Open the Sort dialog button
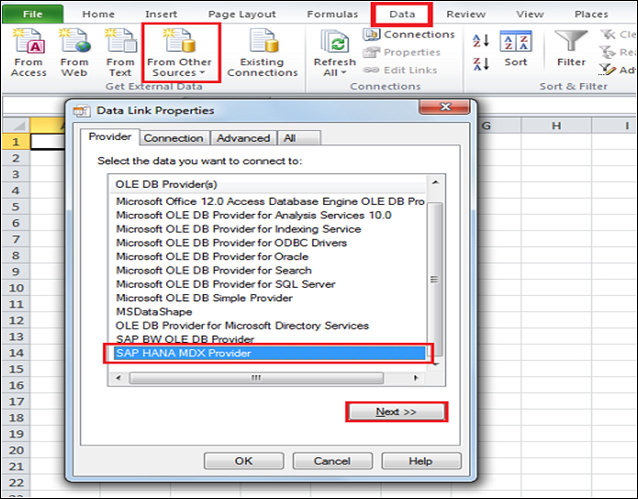The image size is (638, 499). (516, 49)
